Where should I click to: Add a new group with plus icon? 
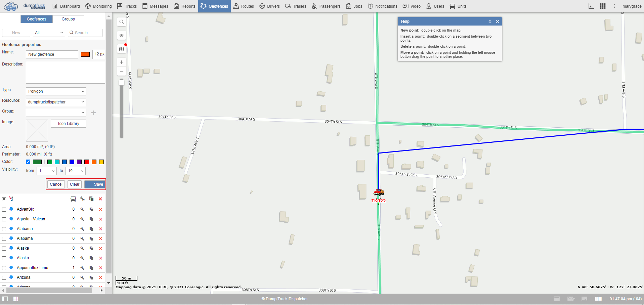point(94,113)
